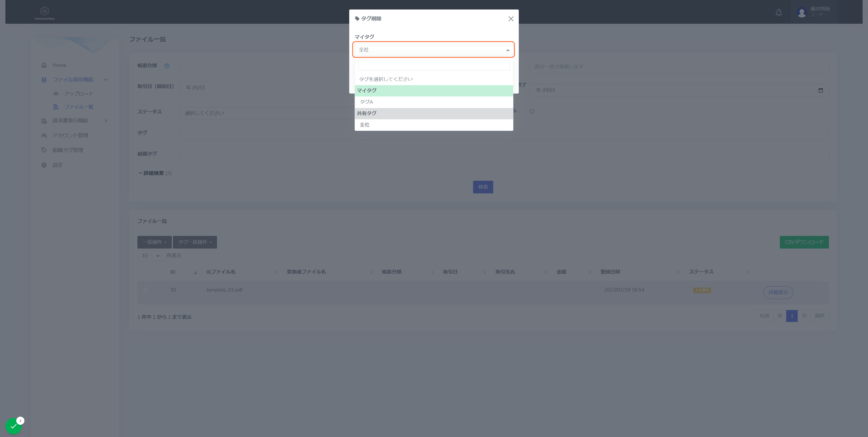Sort by the ステータス column arrows
Viewport: 868px width, 437px height.
click(748, 272)
